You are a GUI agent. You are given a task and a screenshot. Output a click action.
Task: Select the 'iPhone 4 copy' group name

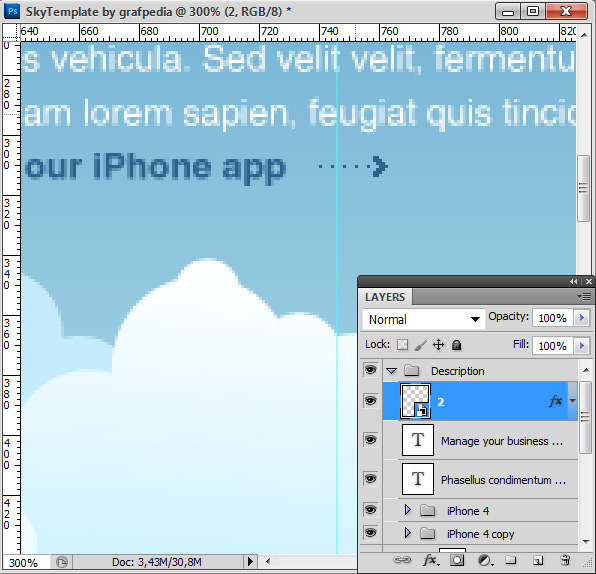[480, 534]
